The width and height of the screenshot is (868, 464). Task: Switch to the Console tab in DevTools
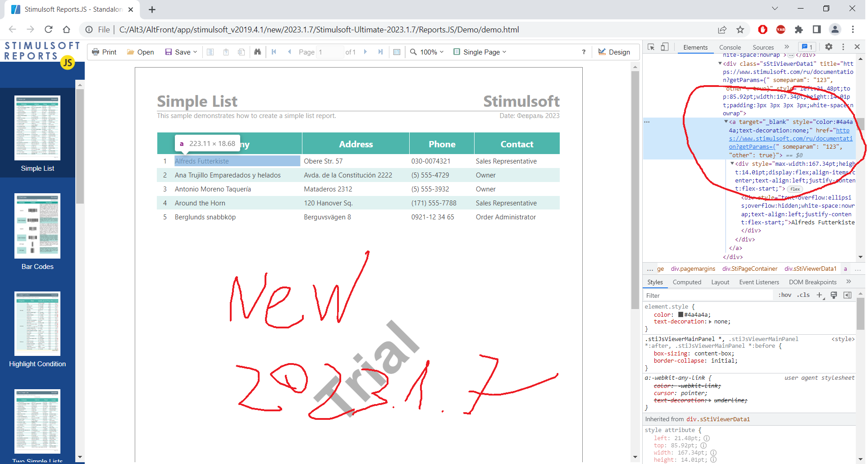(x=730, y=47)
